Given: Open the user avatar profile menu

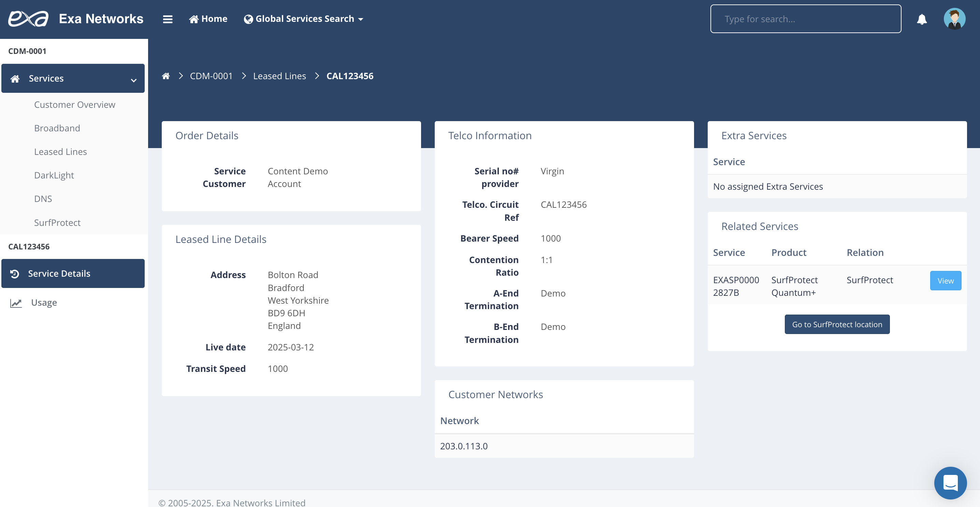Looking at the screenshot, I should [954, 19].
